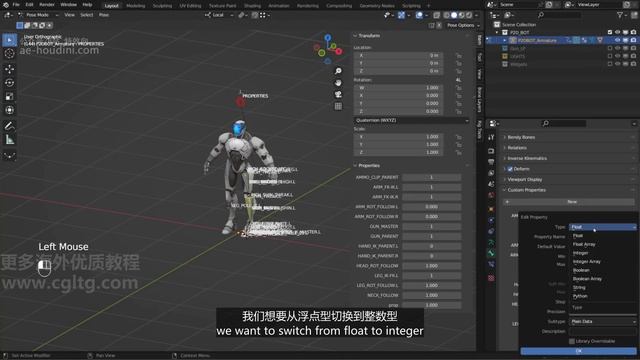The height and width of the screenshot is (360, 640).
Task: Open the viewport gizmo options icon
Action: 402,15
